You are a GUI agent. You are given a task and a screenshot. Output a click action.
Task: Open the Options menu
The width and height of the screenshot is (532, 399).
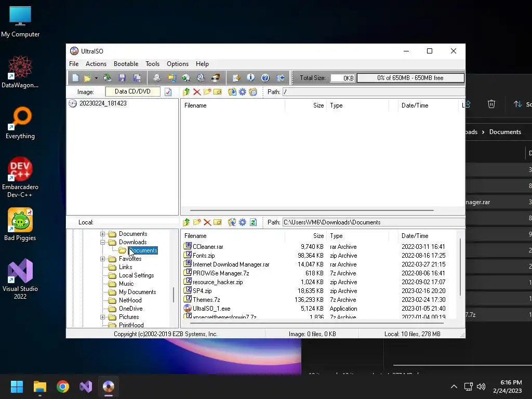tap(178, 64)
